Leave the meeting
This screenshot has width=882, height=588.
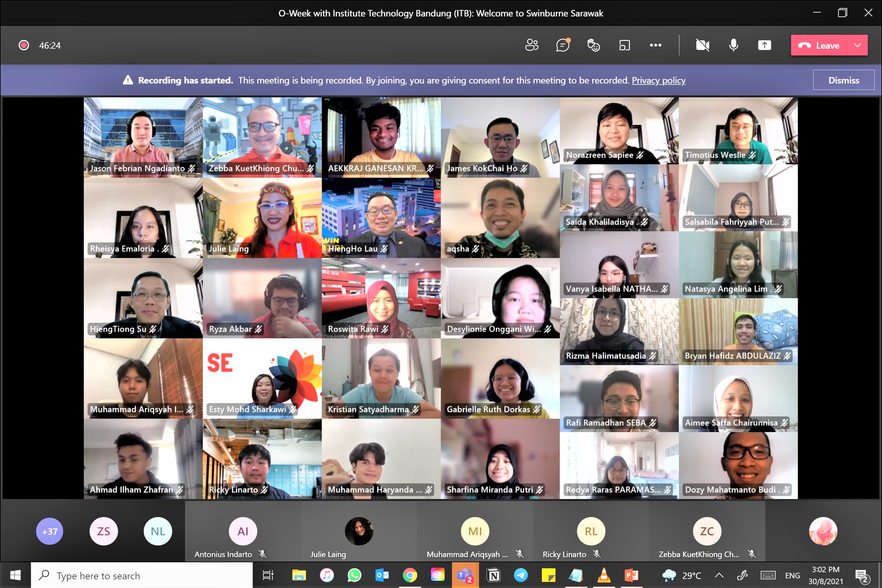819,45
